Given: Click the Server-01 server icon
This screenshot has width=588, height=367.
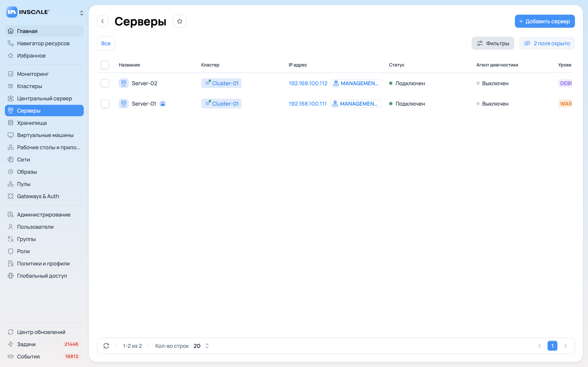Looking at the screenshot, I should click(123, 104).
